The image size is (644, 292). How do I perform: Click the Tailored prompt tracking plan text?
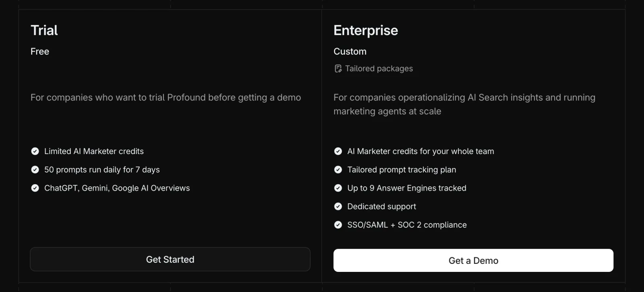(x=402, y=170)
